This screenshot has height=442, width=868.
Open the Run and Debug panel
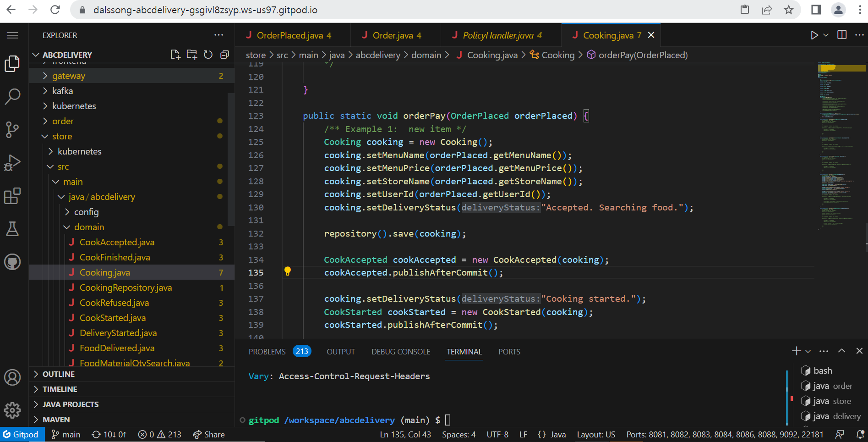(x=12, y=162)
